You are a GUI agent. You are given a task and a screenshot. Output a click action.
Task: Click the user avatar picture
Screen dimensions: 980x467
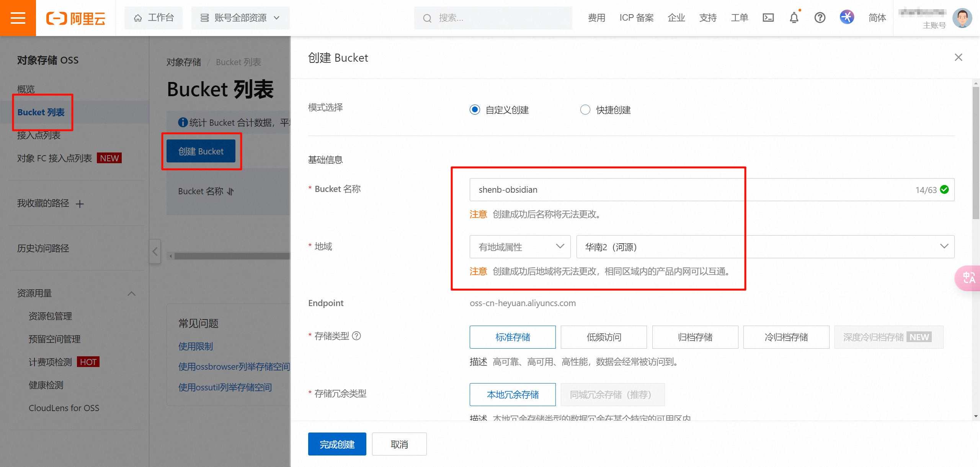pos(962,18)
